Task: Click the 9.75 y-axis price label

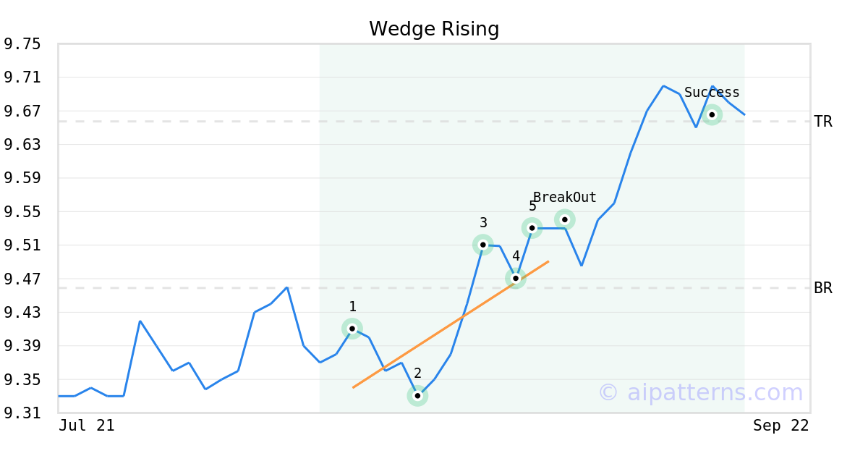Action: coord(22,44)
